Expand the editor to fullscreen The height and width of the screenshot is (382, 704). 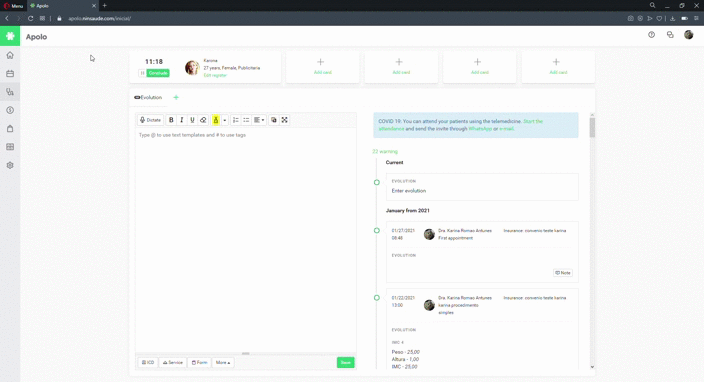point(285,120)
